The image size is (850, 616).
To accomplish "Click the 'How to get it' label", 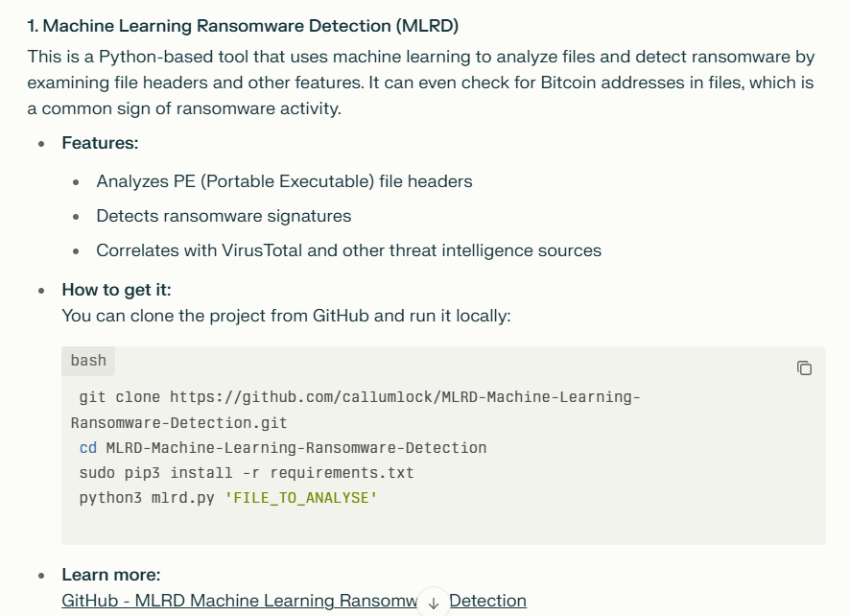I will coord(116,290).
